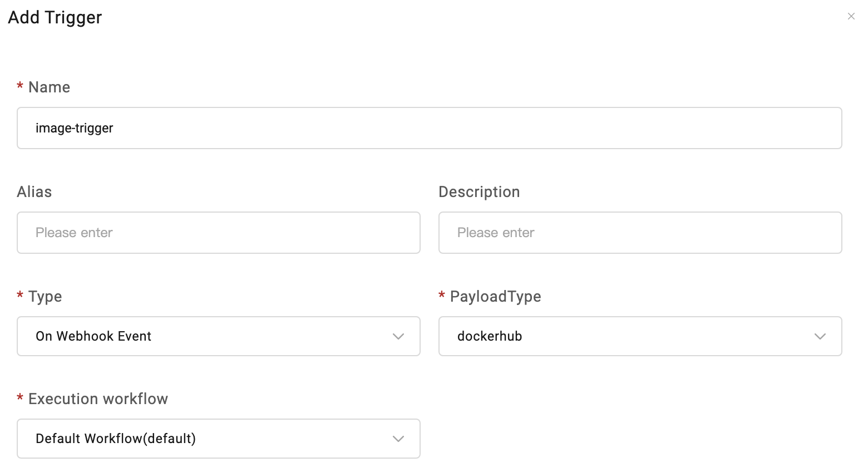The height and width of the screenshot is (472, 868).
Task: Click the Execution workflow label
Action: tap(98, 399)
